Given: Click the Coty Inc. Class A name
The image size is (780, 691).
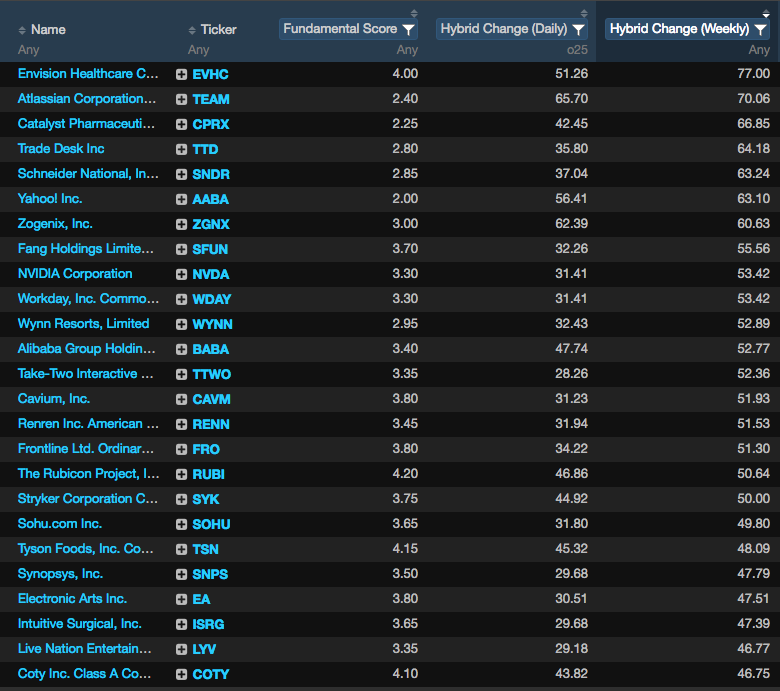Looking at the screenshot, I should (84, 674).
